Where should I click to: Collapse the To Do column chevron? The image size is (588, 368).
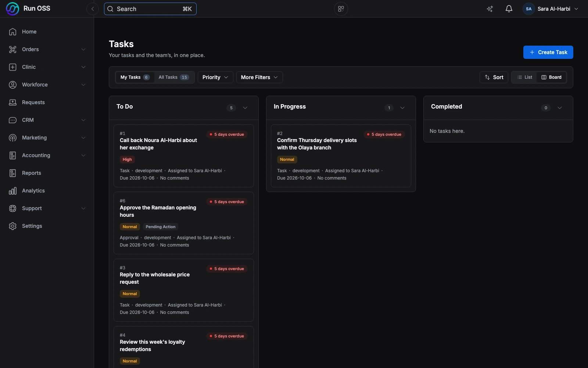point(245,108)
